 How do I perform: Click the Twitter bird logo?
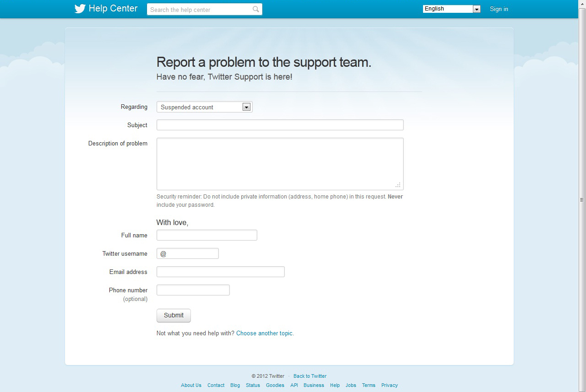click(x=80, y=9)
